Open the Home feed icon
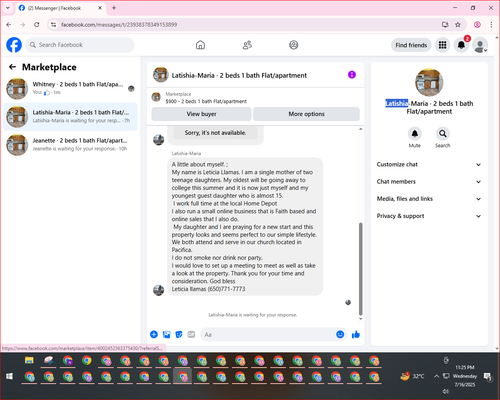Viewport: 500px width, 400px height. pyautogui.click(x=200, y=45)
